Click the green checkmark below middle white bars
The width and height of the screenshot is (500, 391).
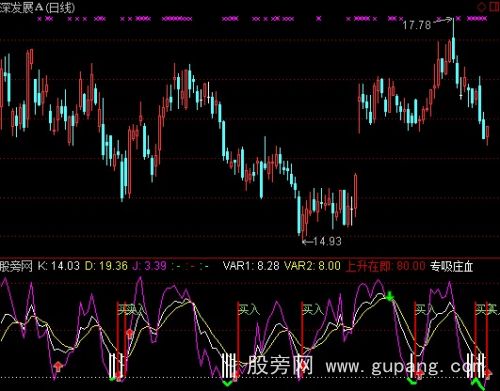tap(227, 382)
